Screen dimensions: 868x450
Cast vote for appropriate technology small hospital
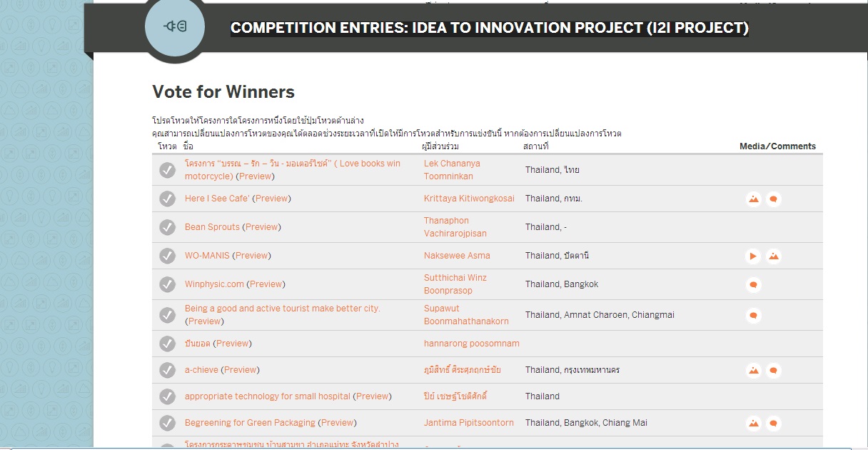(167, 396)
